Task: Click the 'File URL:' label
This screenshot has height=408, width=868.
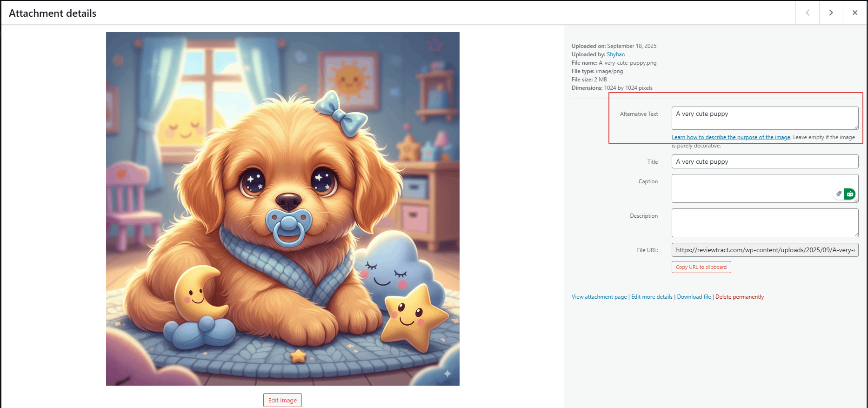Action: tap(648, 250)
